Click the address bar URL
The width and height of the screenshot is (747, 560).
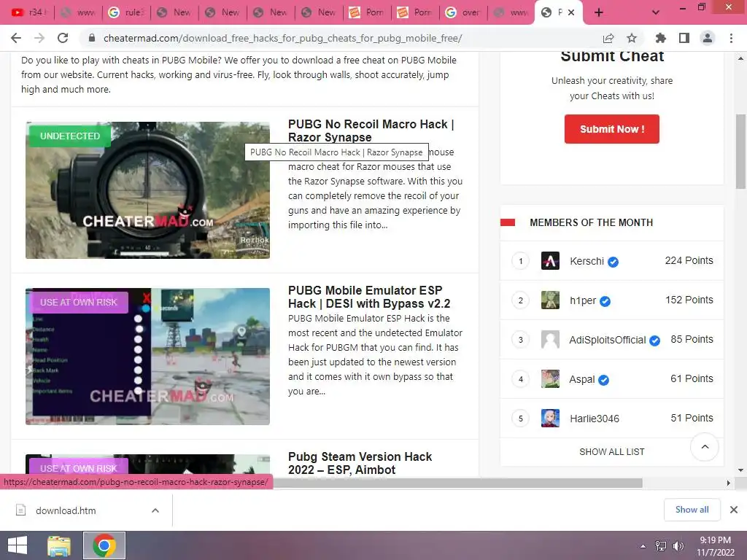[282, 38]
